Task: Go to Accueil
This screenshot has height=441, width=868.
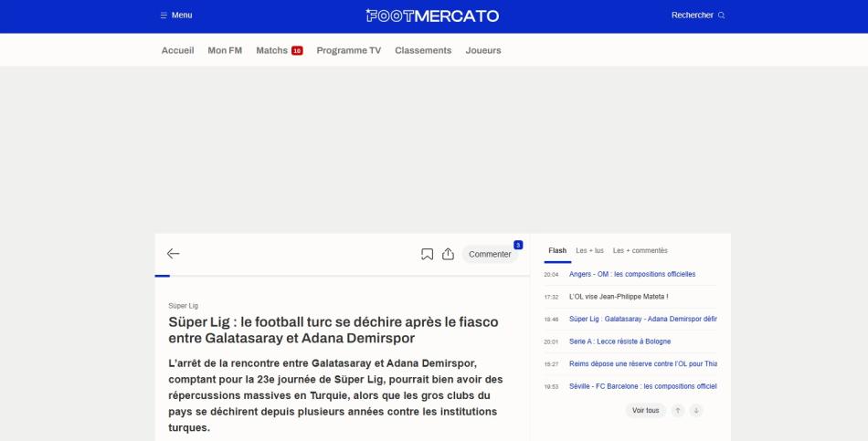Action: click(x=177, y=50)
